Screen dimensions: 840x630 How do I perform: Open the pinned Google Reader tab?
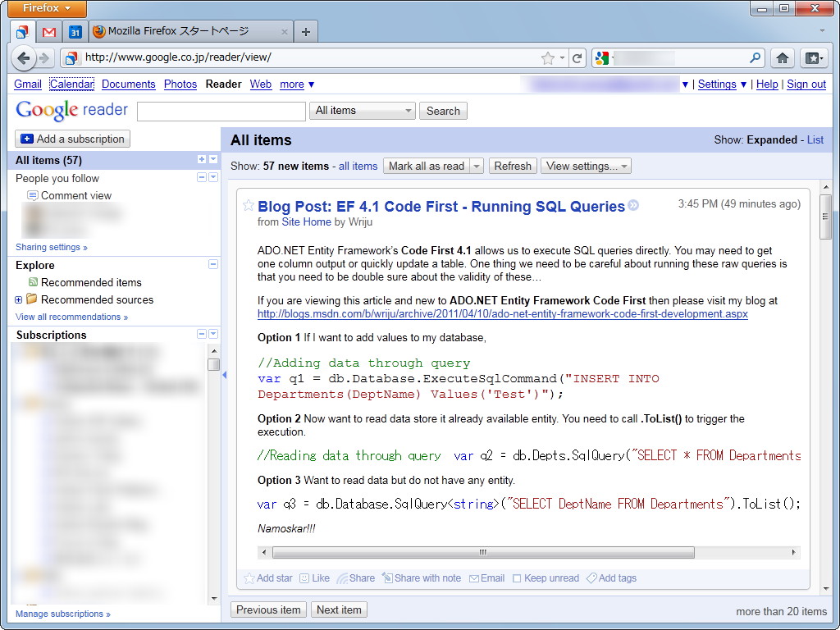[22, 32]
